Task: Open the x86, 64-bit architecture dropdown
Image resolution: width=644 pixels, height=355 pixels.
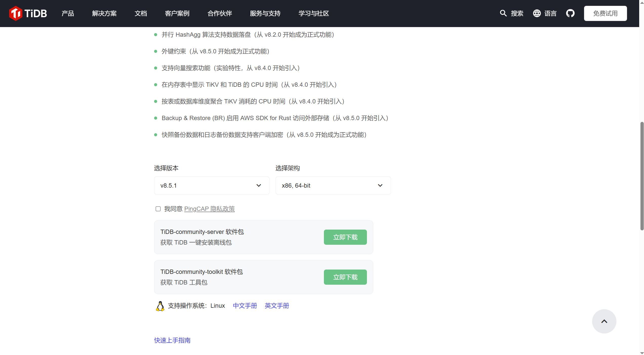Action: point(333,185)
